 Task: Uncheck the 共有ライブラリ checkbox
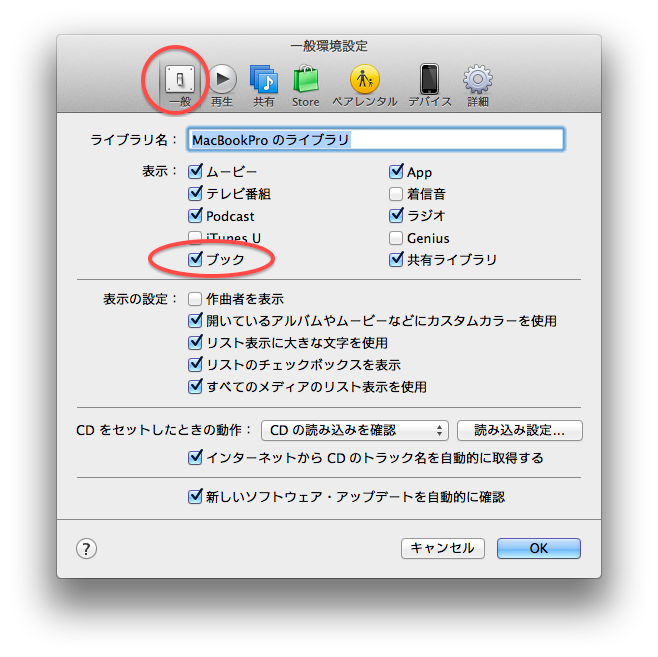click(396, 259)
